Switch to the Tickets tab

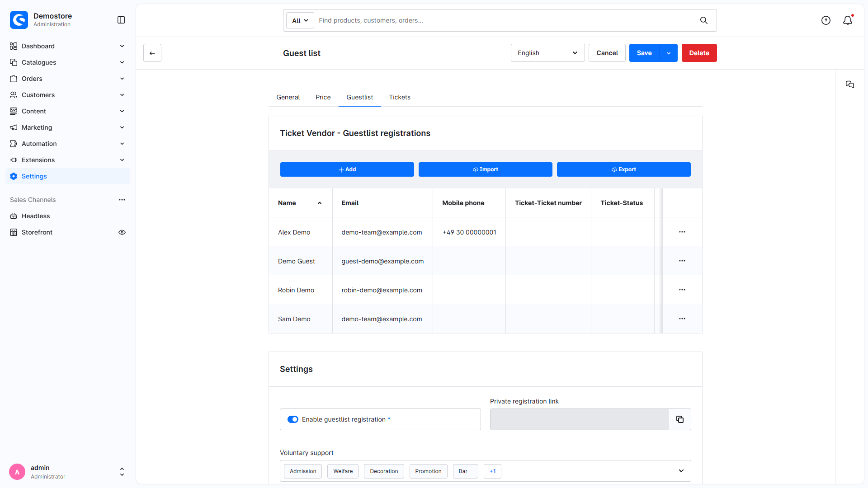(x=400, y=97)
